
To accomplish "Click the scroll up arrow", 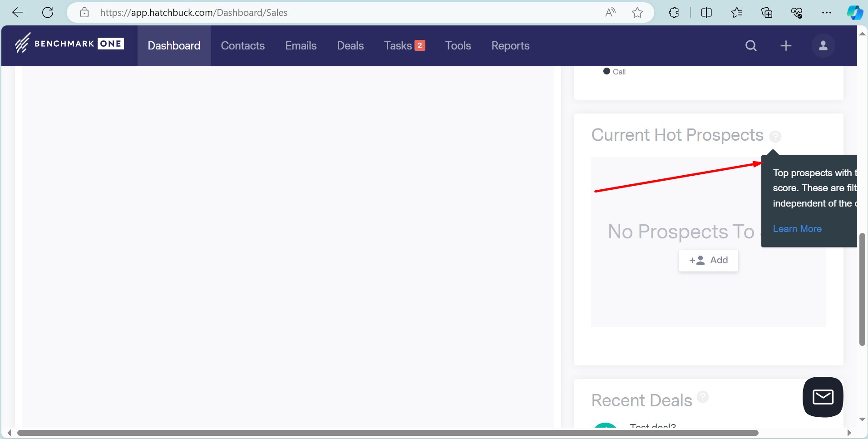I will 862,34.
